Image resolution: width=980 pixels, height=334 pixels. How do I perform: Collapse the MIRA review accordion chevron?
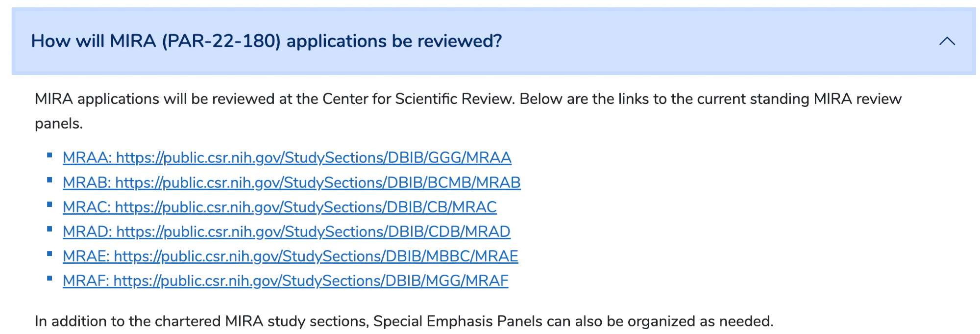(947, 41)
